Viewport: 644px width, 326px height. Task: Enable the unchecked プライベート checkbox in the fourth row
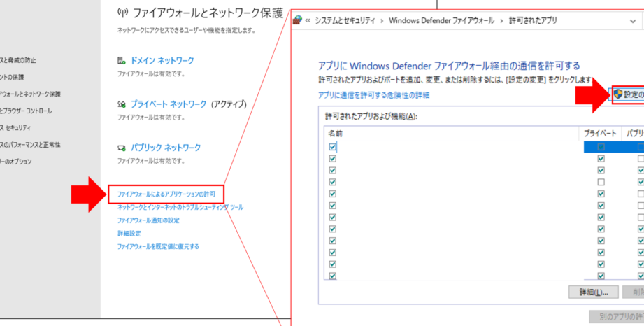click(x=601, y=182)
